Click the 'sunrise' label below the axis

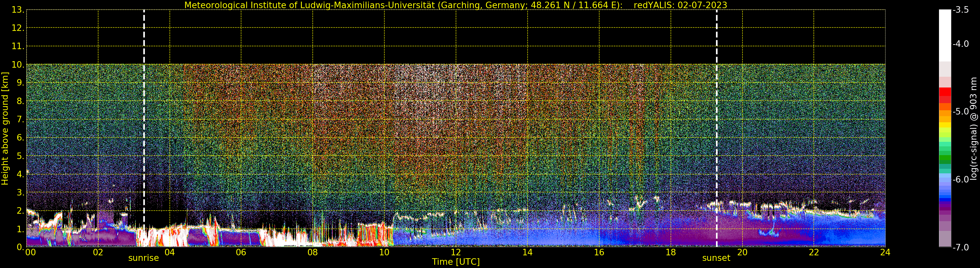[x=144, y=258]
